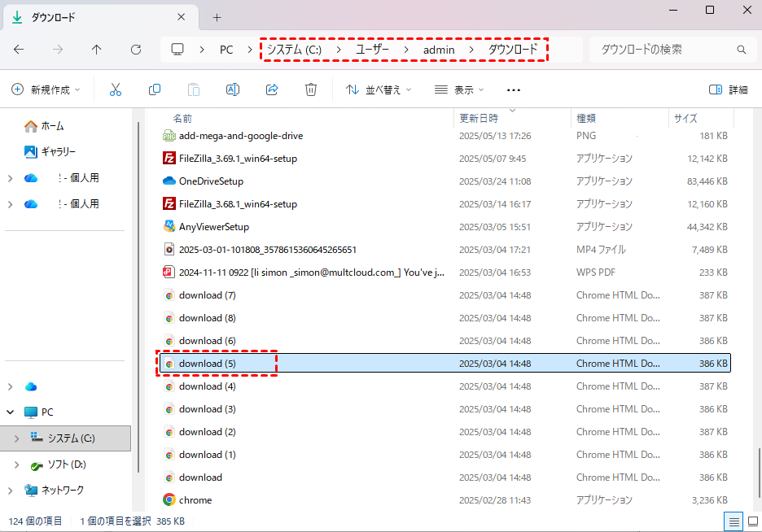Expand the ソフト (D:) drive tree node
This screenshot has width=762, height=532.
coord(17,464)
